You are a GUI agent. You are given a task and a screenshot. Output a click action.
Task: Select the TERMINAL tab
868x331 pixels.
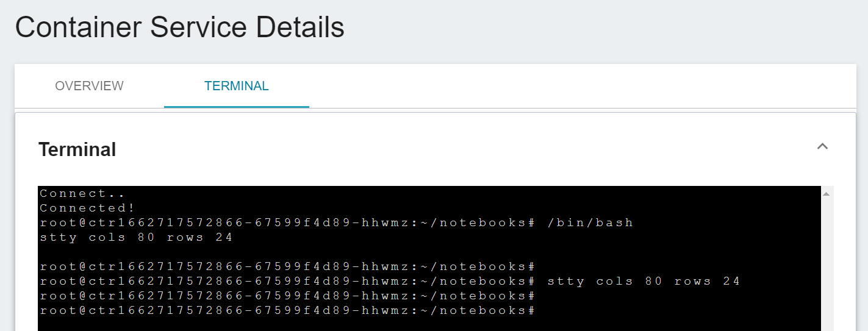pos(237,86)
